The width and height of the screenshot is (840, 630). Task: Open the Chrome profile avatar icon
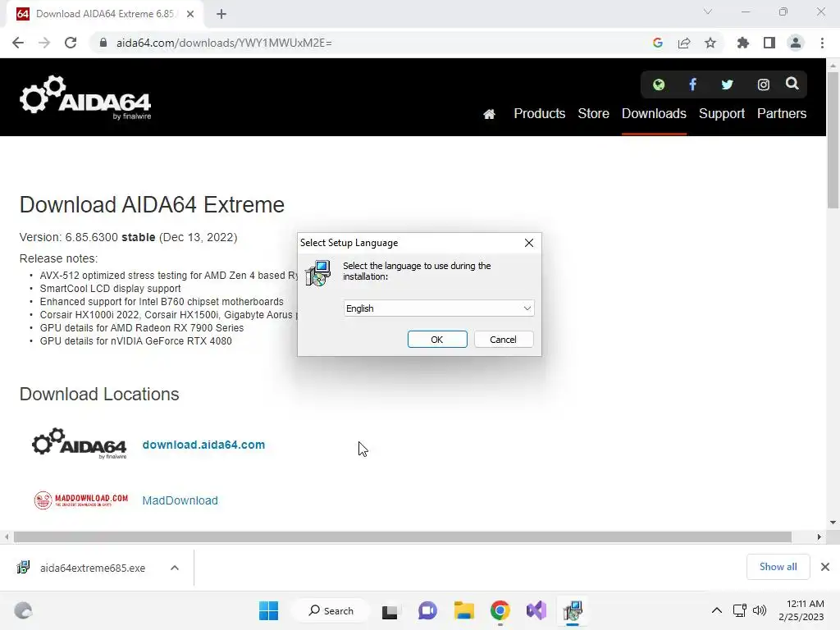[x=796, y=43]
